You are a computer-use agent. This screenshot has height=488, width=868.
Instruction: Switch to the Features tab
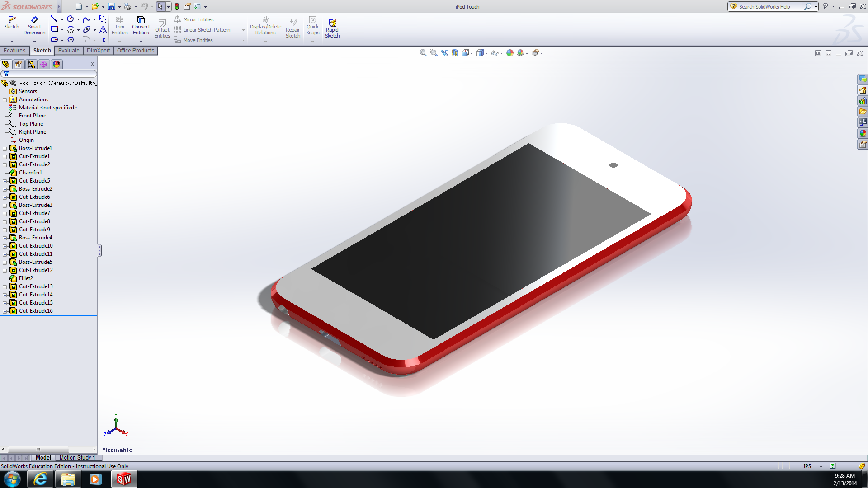tap(14, 51)
